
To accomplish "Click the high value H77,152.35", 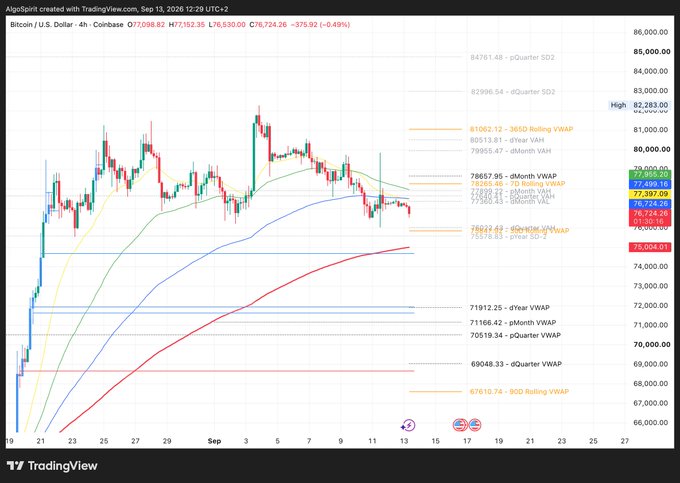I will click(186, 25).
